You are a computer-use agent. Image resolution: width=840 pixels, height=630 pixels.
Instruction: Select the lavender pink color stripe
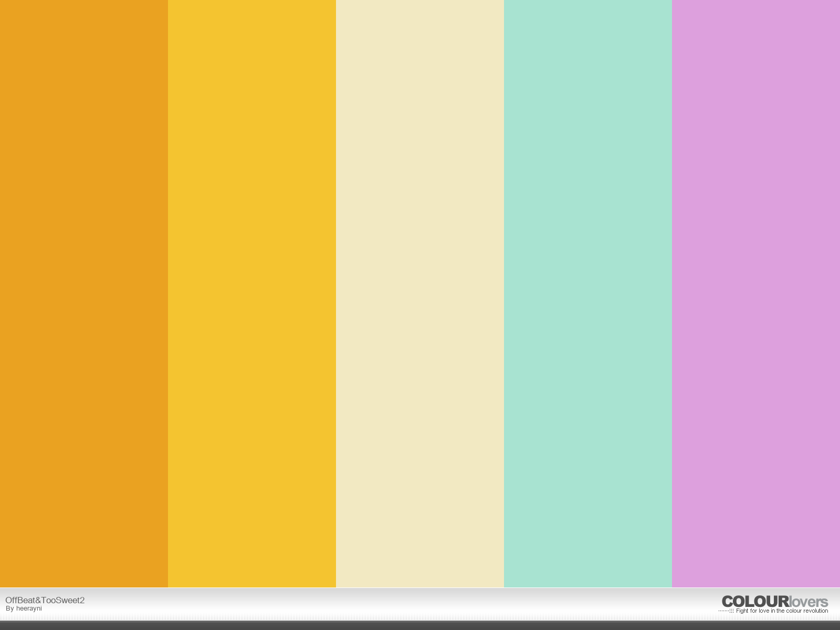[756, 293]
